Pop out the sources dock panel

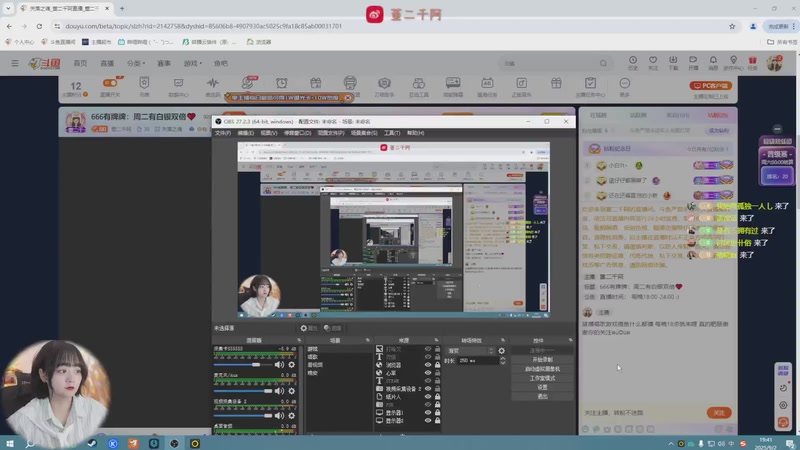click(436, 340)
